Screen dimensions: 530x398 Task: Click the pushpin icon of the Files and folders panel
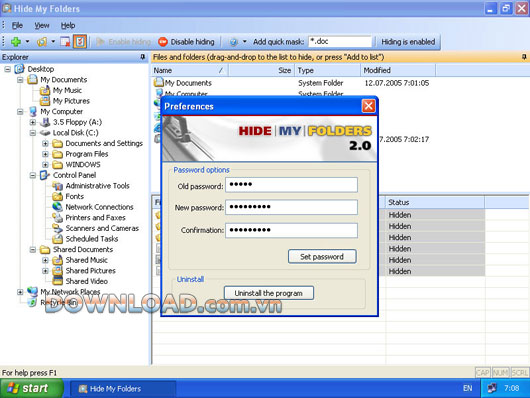[524, 57]
